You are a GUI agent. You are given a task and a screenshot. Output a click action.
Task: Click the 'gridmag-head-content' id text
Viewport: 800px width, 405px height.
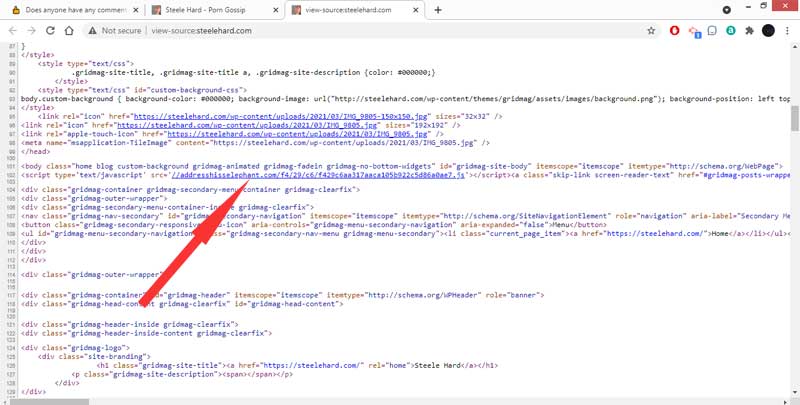click(292, 304)
